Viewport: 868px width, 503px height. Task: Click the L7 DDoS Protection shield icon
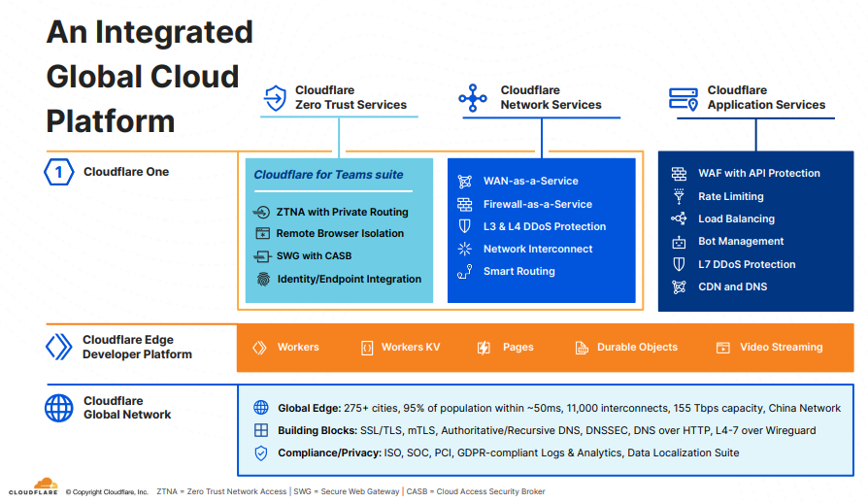(679, 264)
